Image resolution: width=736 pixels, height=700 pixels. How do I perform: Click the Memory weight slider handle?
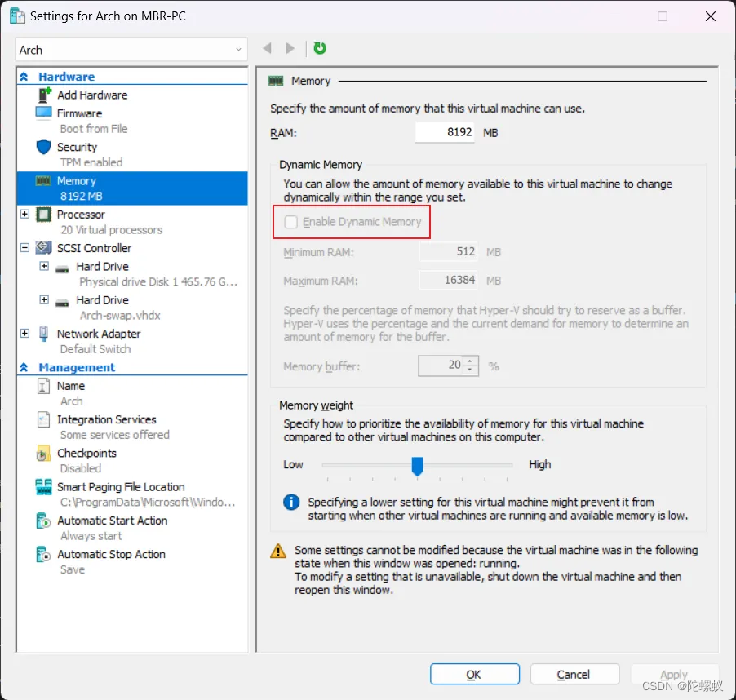coord(417,467)
